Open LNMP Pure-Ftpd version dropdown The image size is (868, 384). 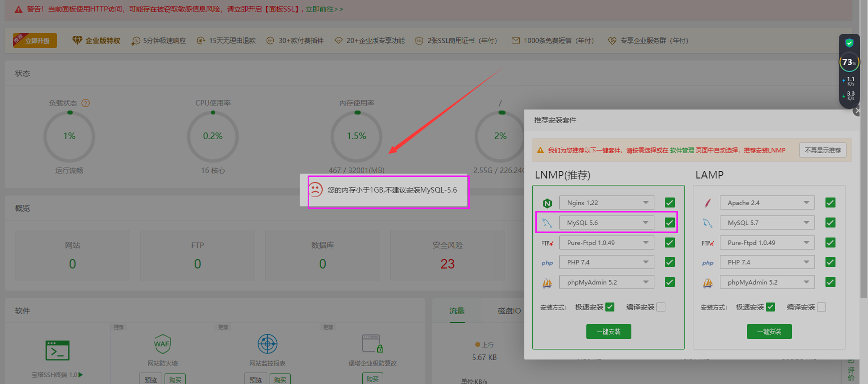[607, 242]
